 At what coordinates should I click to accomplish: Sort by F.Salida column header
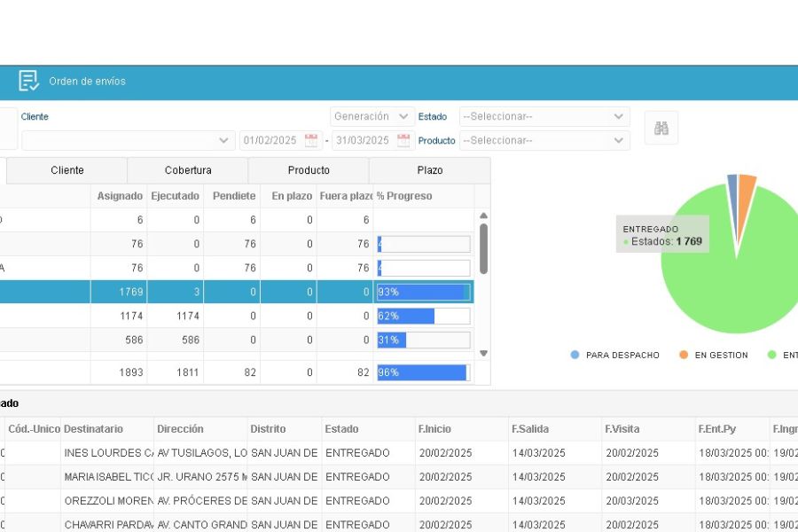click(555, 429)
